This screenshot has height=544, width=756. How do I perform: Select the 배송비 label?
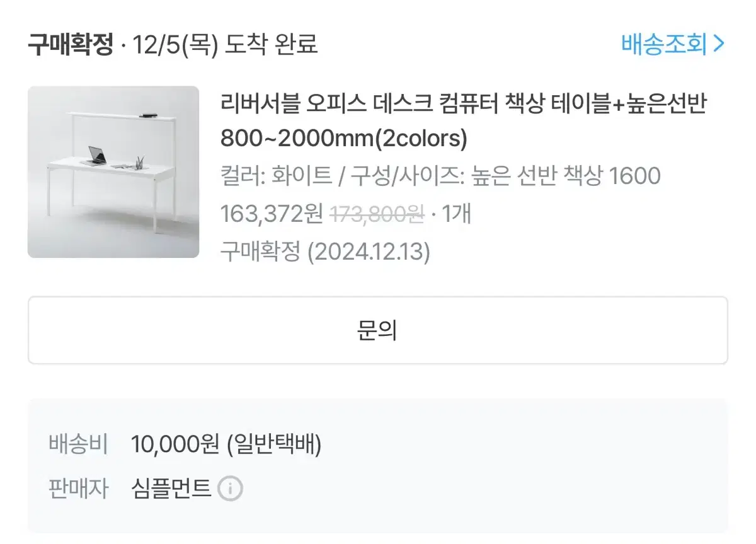(x=78, y=445)
